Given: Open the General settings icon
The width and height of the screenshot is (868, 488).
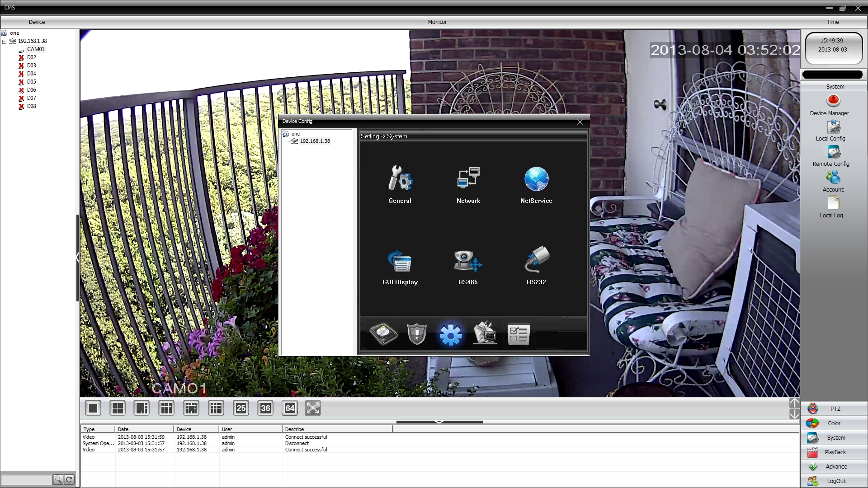Looking at the screenshot, I should (400, 178).
